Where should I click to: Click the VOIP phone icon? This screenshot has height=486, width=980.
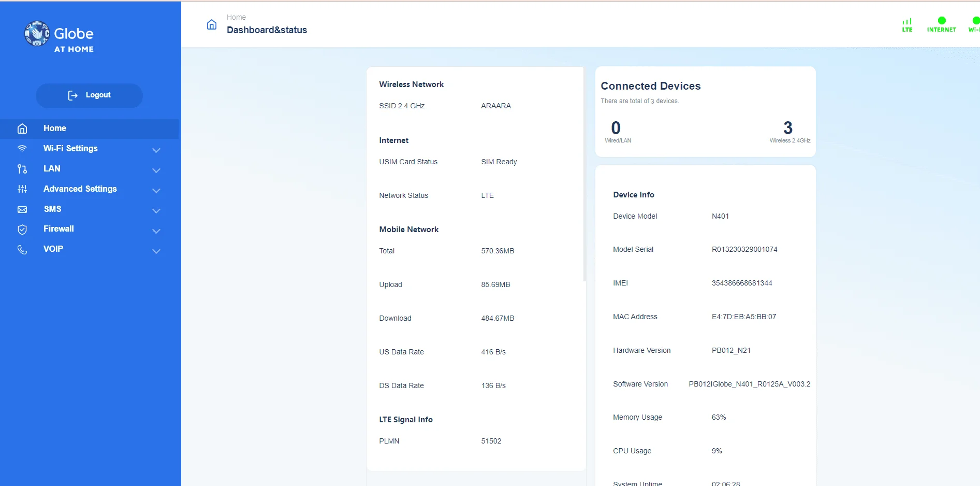(x=22, y=250)
